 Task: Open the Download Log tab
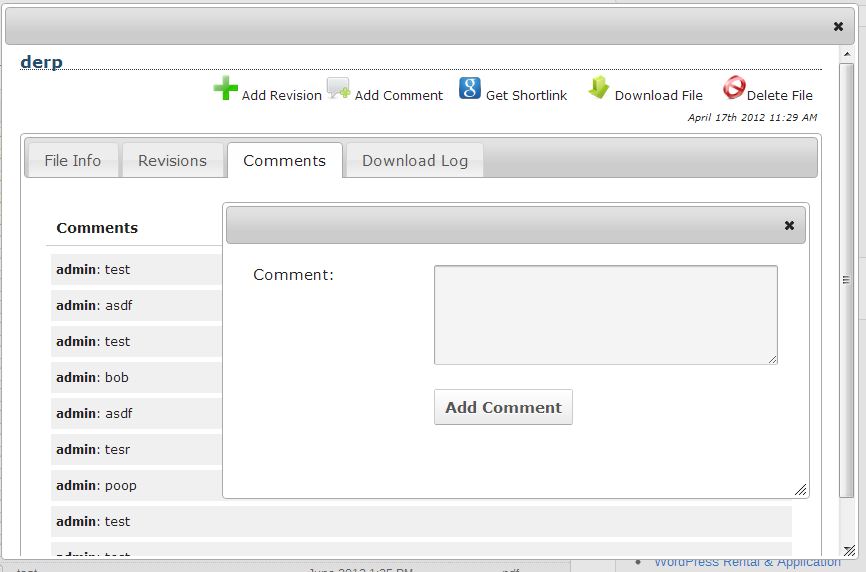(x=415, y=161)
